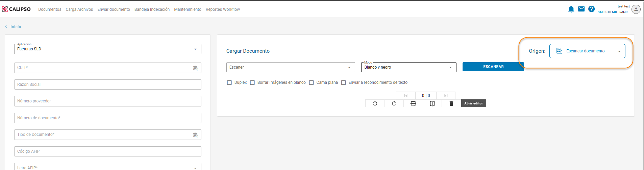Go back to Inicio link
Screen dimensions: 644x170
16,27
